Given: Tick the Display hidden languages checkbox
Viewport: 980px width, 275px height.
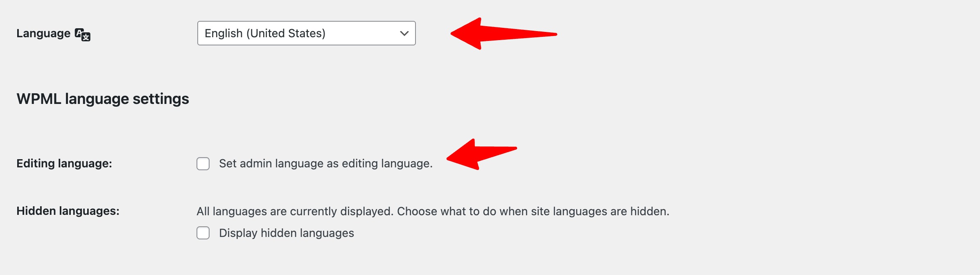Looking at the screenshot, I should tap(203, 233).
